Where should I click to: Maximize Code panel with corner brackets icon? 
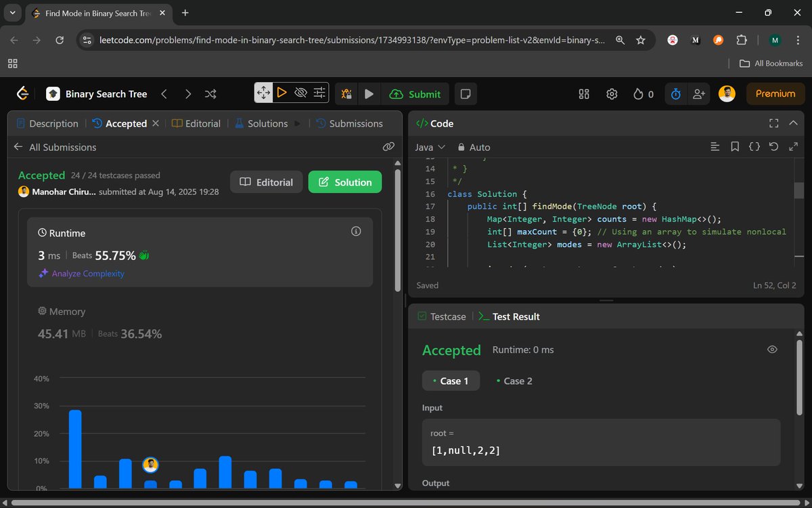(774, 123)
